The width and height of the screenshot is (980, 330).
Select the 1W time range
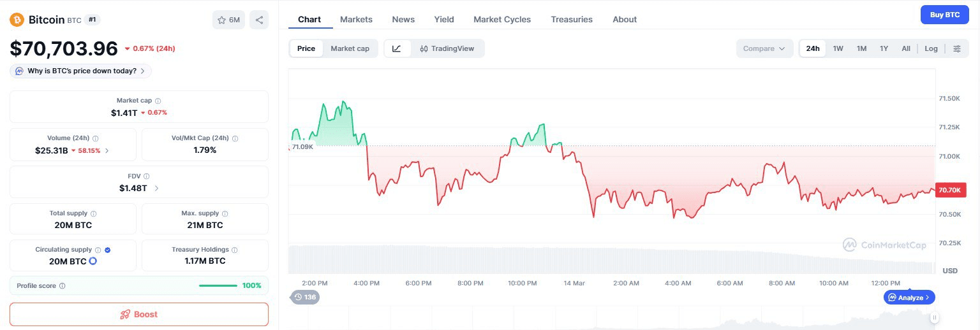pos(838,48)
